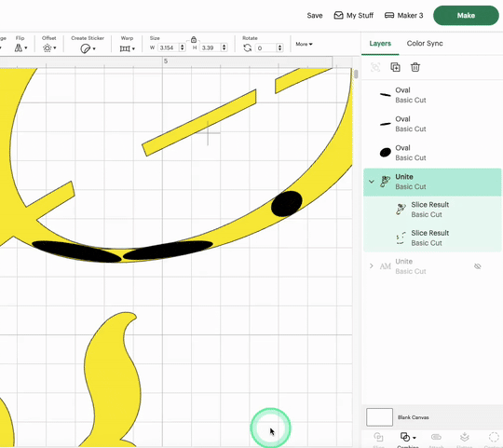
Task: Click the Blank Canvas label
Action: coord(414,417)
